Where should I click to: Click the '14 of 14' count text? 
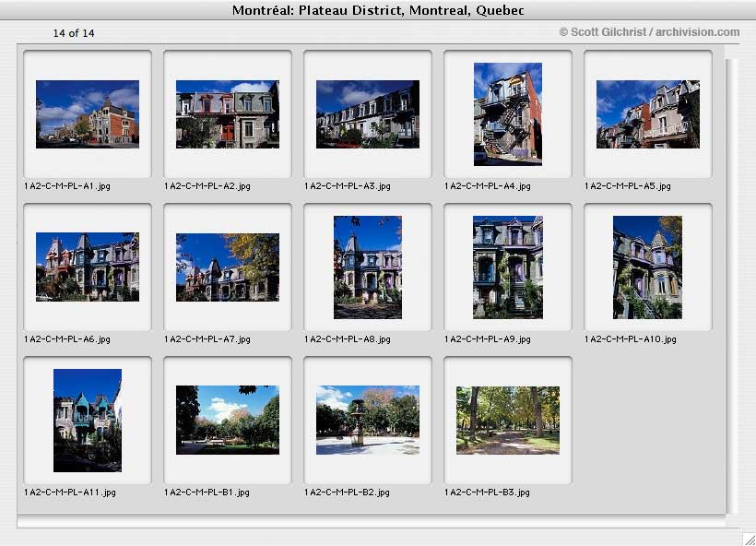click(x=74, y=33)
